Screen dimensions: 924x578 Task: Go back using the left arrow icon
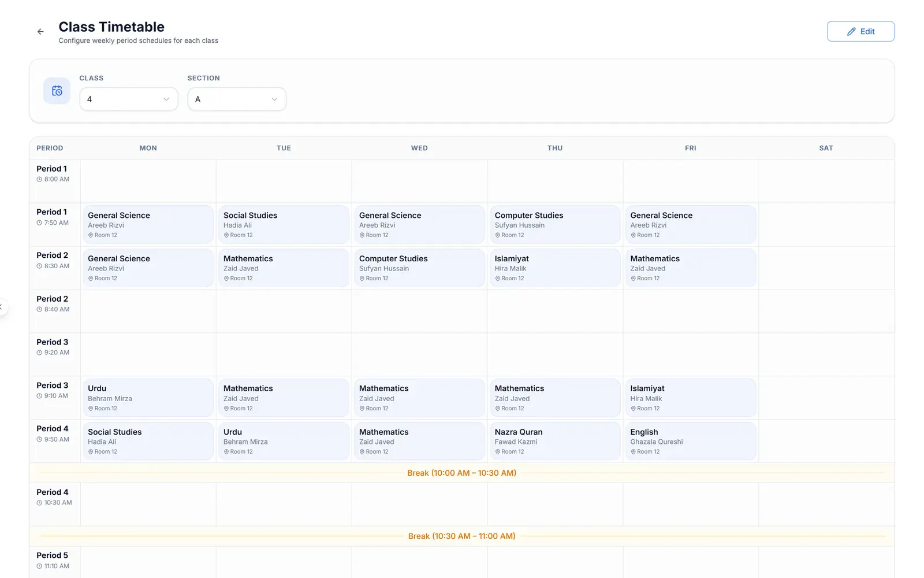[40, 32]
